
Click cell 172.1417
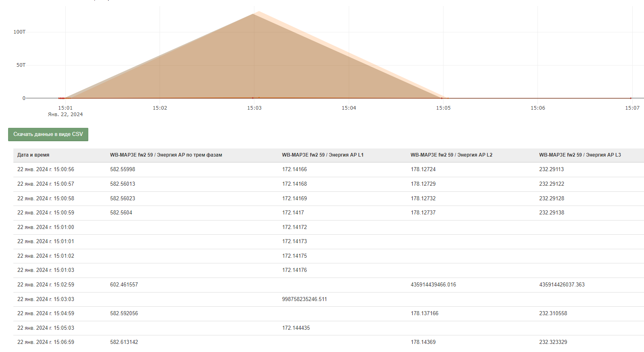293,213
